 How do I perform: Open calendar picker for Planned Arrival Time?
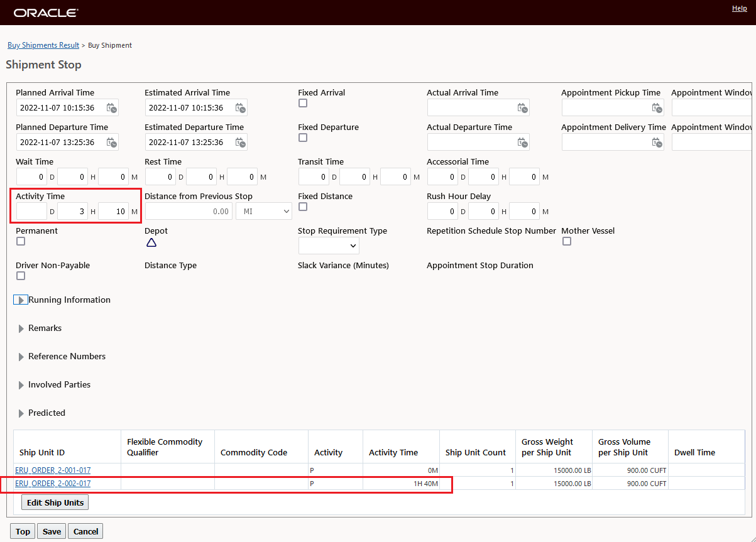111,108
